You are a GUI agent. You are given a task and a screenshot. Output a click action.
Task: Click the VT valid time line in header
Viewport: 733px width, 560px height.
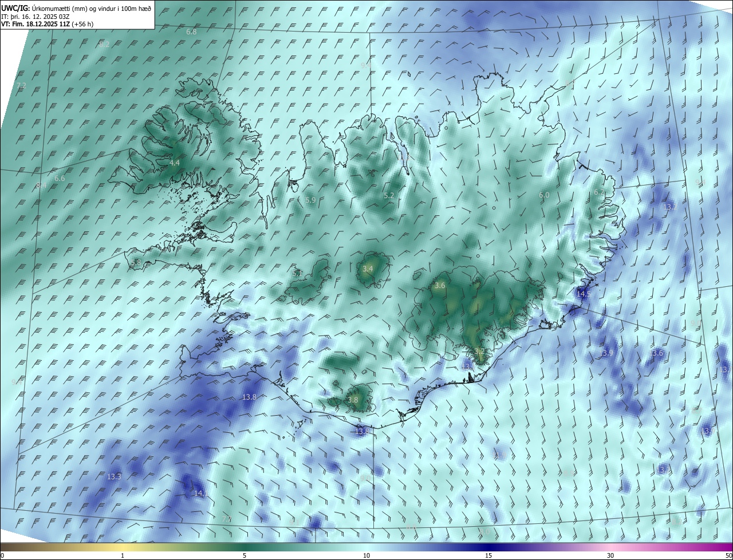(x=47, y=24)
